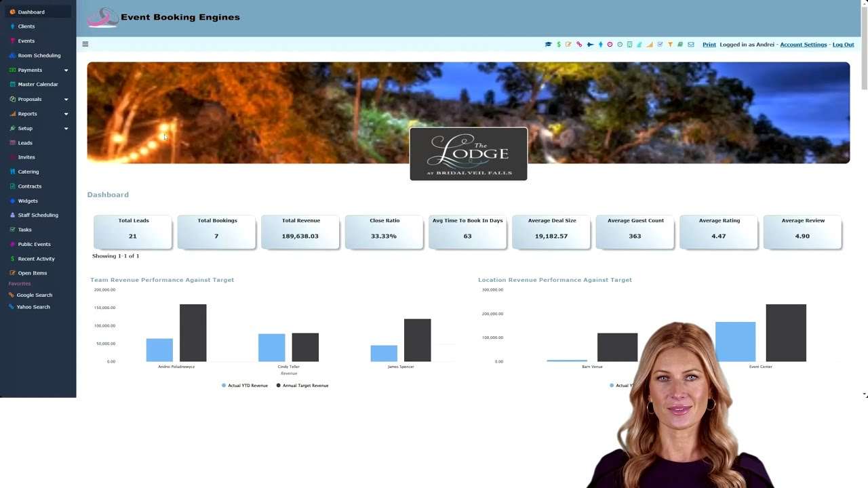Click the green dollar sign toolbar icon
The height and width of the screenshot is (488, 868).
(x=559, y=44)
